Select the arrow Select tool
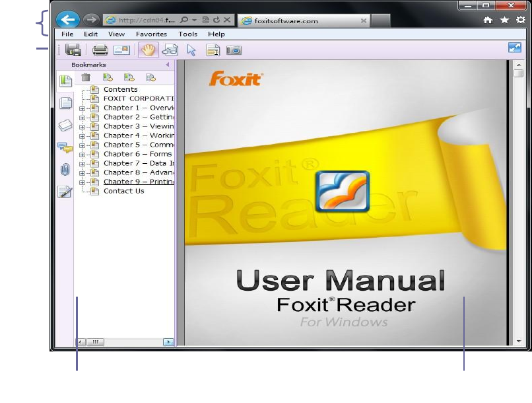This screenshot has height=403, width=532. [x=191, y=50]
